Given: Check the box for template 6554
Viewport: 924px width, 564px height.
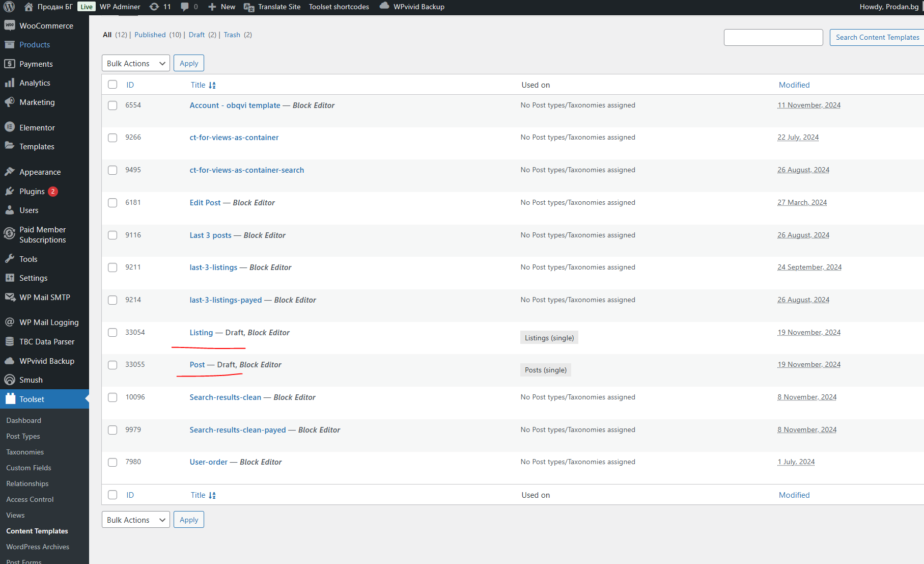Looking at the screenshot, I should (113, 105).
